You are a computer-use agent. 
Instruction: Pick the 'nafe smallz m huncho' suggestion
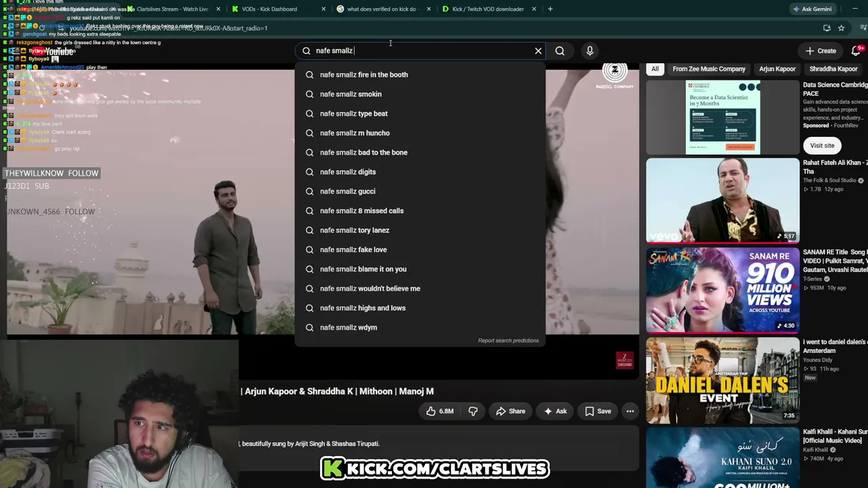420,133
